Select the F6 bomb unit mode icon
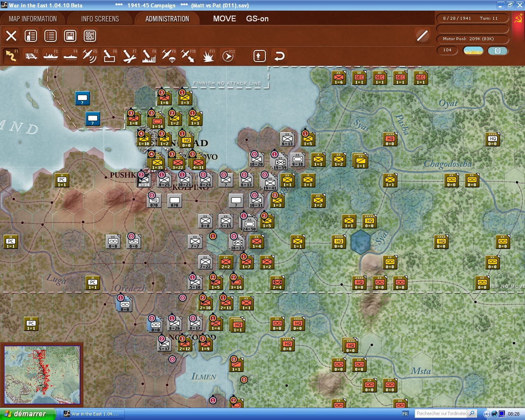525x420 pixels. tap(110, 56)
